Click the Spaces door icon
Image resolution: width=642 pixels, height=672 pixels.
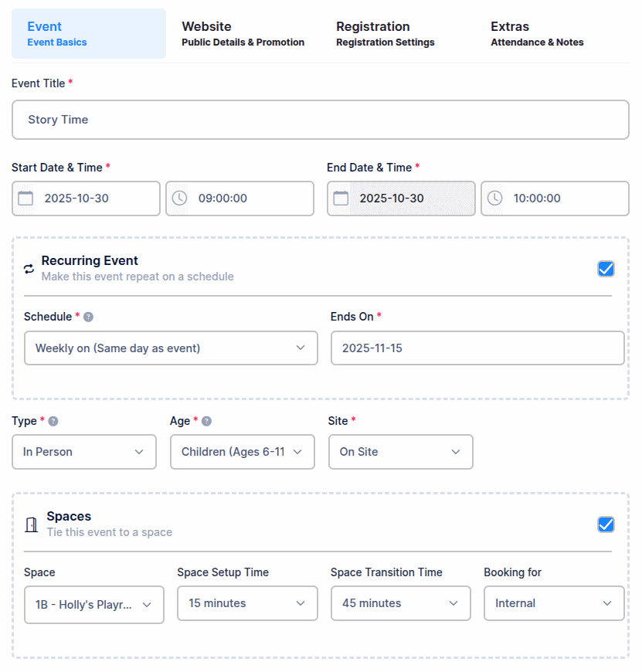pyautogui.click(x=31, y=524)
